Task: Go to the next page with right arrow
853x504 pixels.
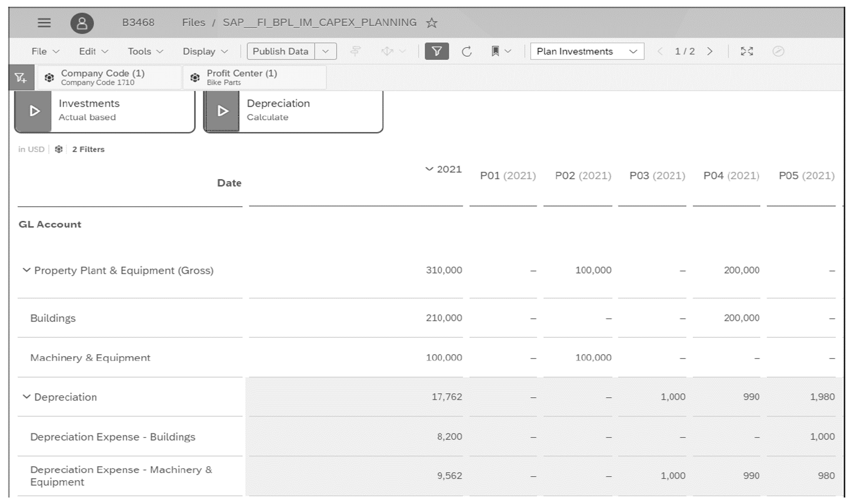Action: coord(710,51)
